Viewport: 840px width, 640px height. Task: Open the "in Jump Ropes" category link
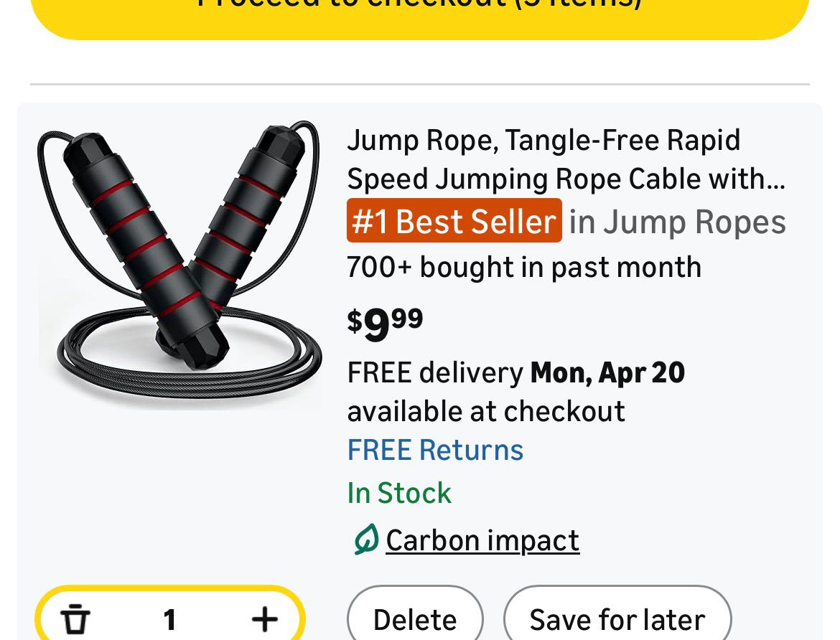677,222
